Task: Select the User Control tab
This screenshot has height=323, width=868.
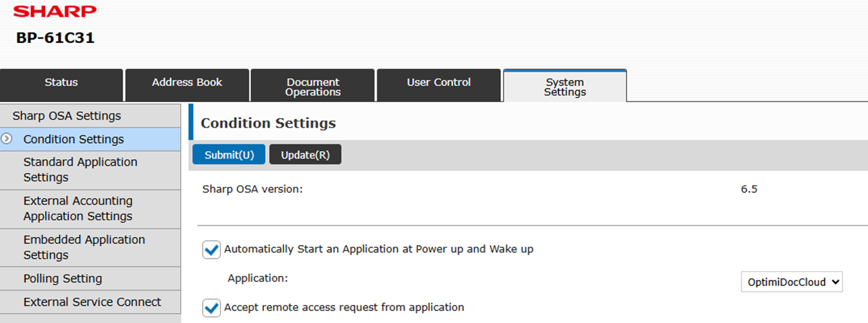Action: 438,83
